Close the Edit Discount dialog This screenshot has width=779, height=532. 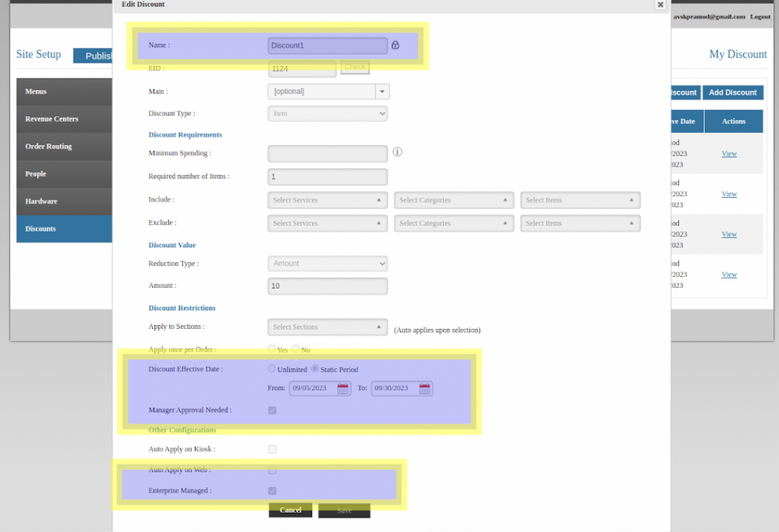tap(660, 5)
